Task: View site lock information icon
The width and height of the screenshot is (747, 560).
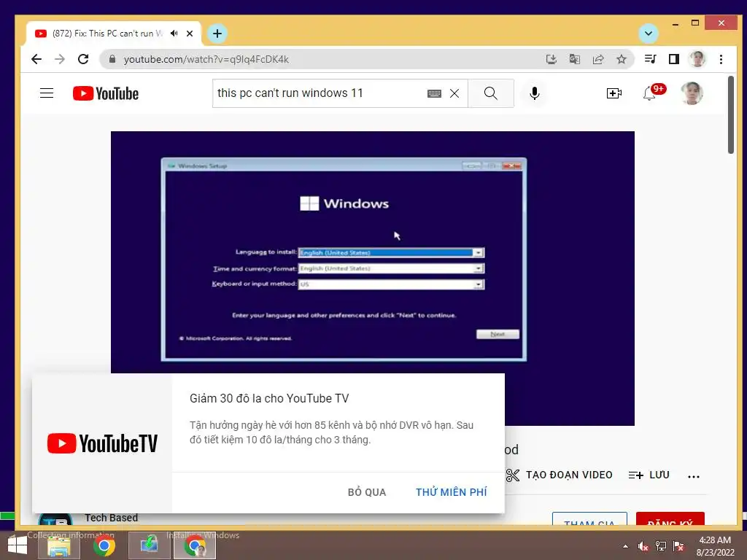Action: click(112, 59)
